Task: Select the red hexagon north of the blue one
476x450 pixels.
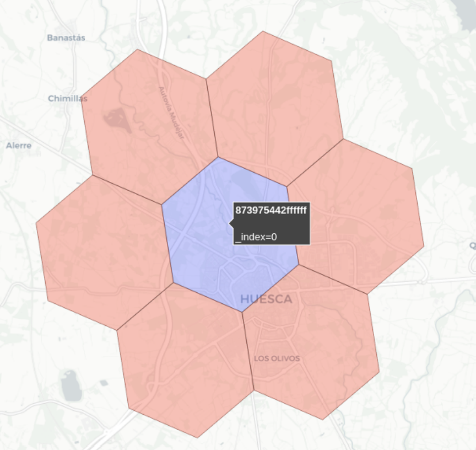Action: [x=273, y=105]
